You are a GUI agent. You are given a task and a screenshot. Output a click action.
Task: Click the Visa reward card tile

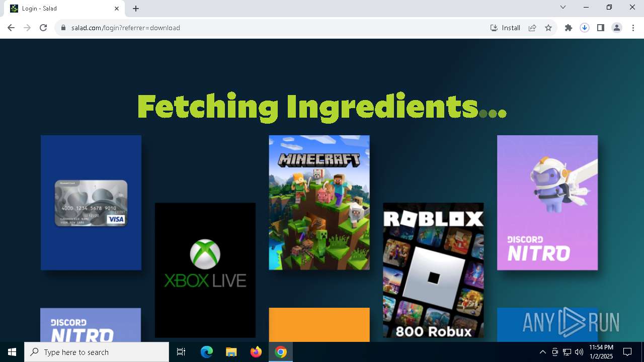point(91,203)
